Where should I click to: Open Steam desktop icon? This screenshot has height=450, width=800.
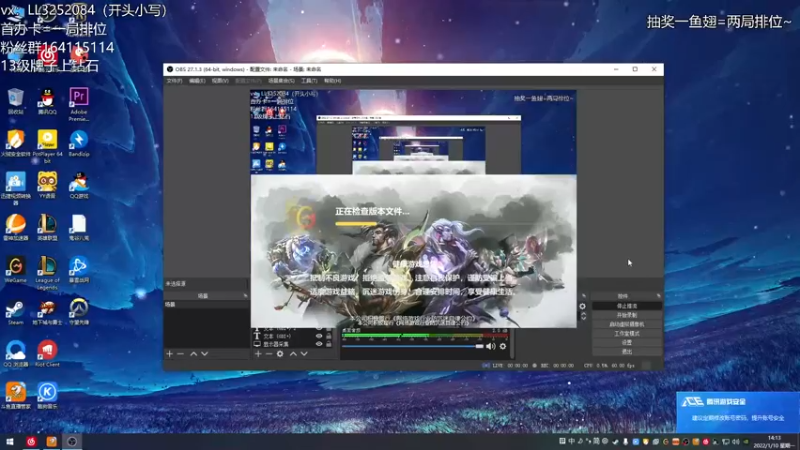tap(16, 312)
